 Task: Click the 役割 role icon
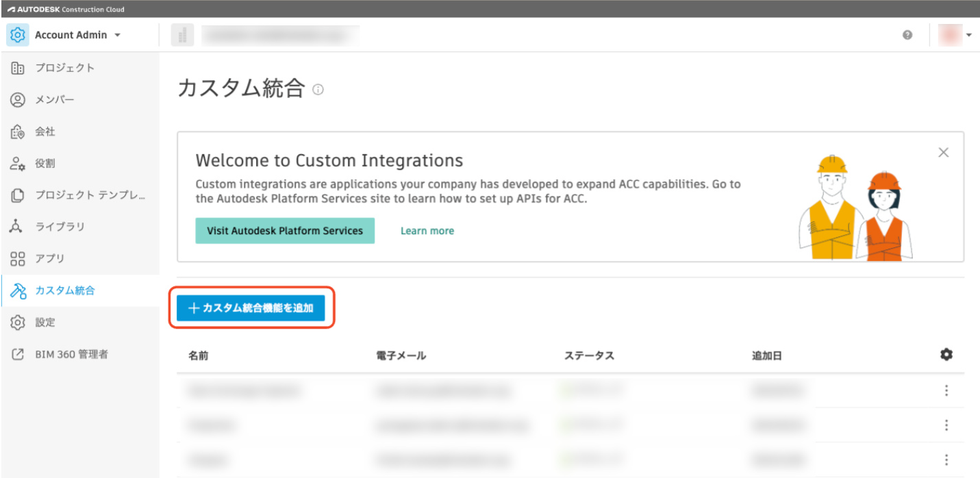pyautogui.click(x=18, y=164)
